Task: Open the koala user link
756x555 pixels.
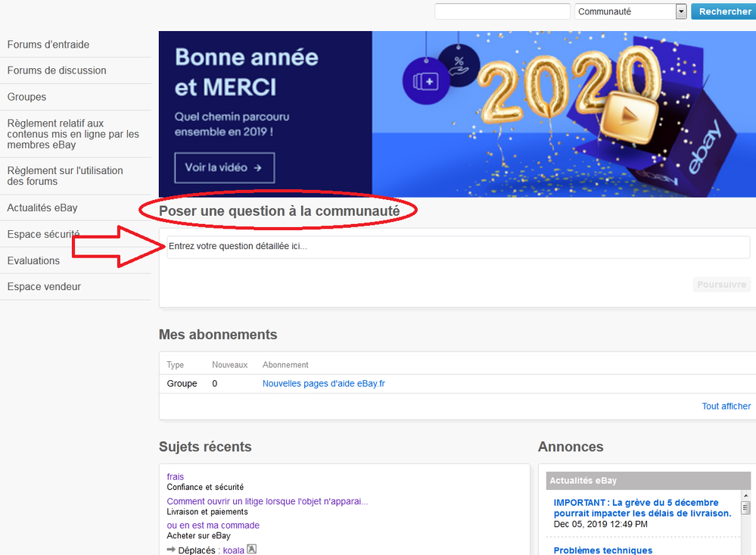Action: click(x=233, y=550)
